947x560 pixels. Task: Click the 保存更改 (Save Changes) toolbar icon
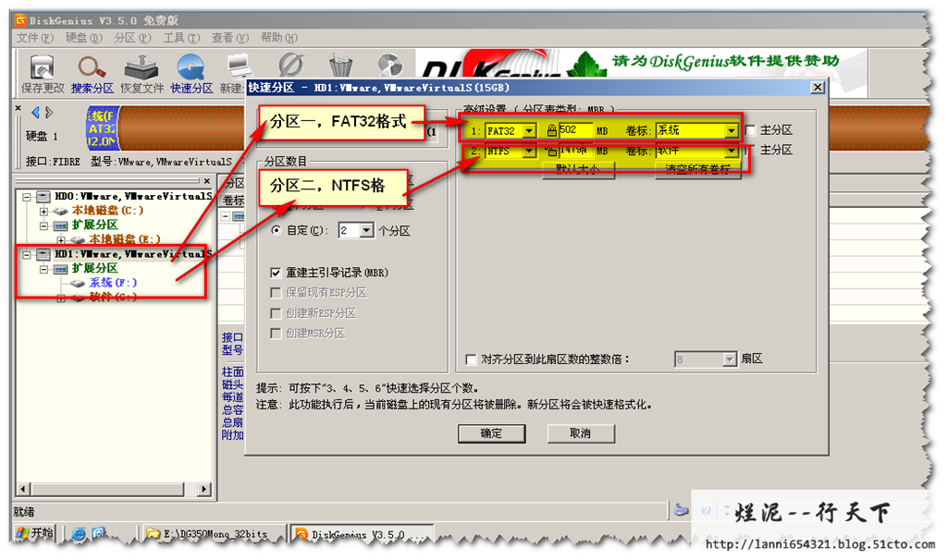tap(43, 67)
